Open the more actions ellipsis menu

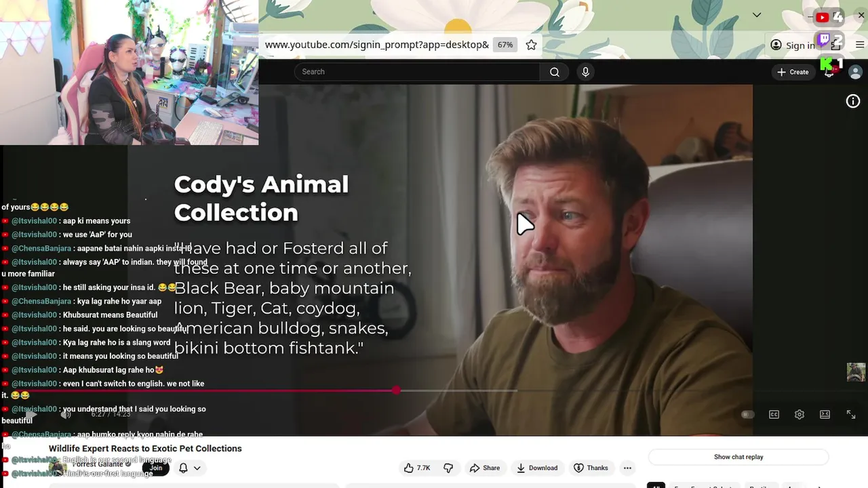click(627, 468)
